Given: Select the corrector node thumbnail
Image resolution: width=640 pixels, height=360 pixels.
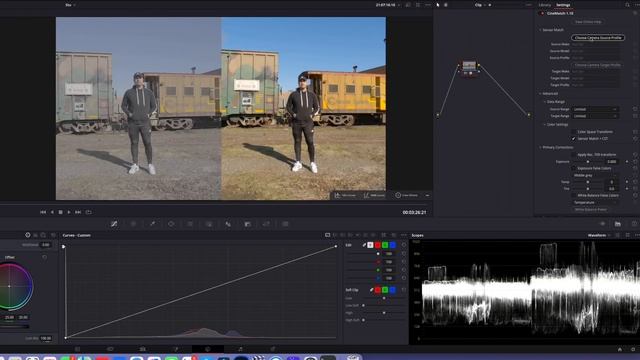Looking at the screenshot, I should [469, 66].
